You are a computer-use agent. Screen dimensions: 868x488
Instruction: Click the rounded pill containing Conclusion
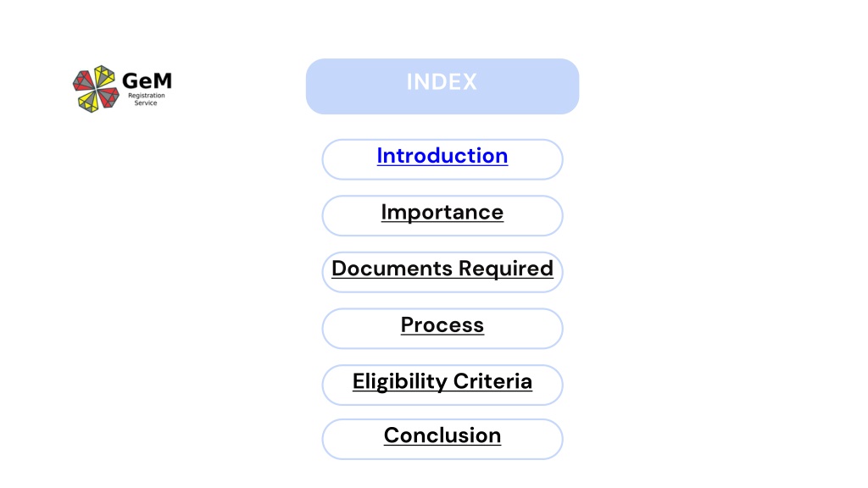(x=442, y=440)
